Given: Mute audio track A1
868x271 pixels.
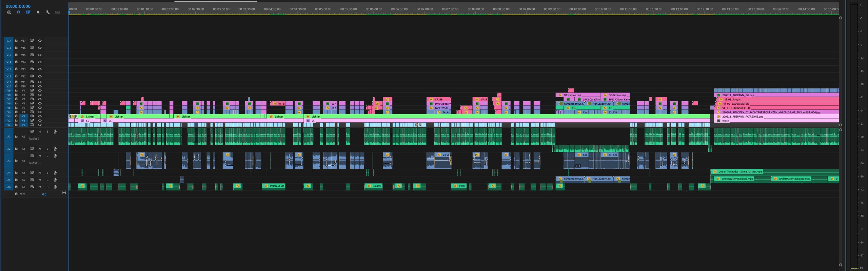Looking at the screenshot, I should pyautogui.click(x=40, y=132).
